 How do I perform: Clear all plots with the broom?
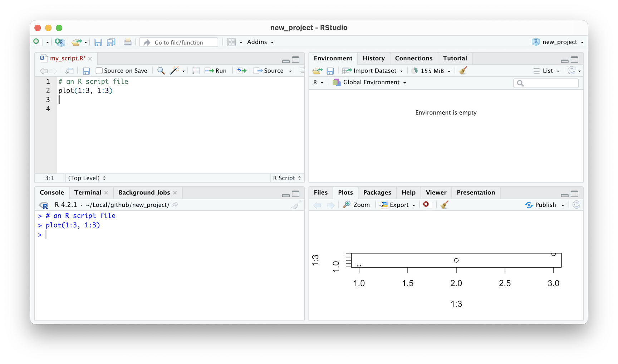coord(444,205)
